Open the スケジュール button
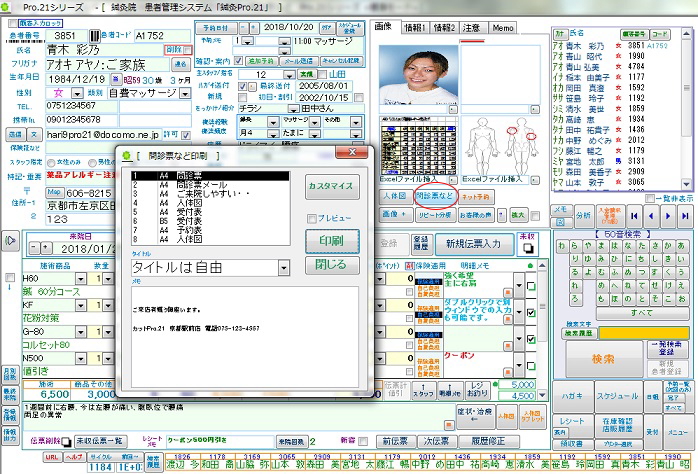Screen dimensions: 698x474 pos(617,396)
